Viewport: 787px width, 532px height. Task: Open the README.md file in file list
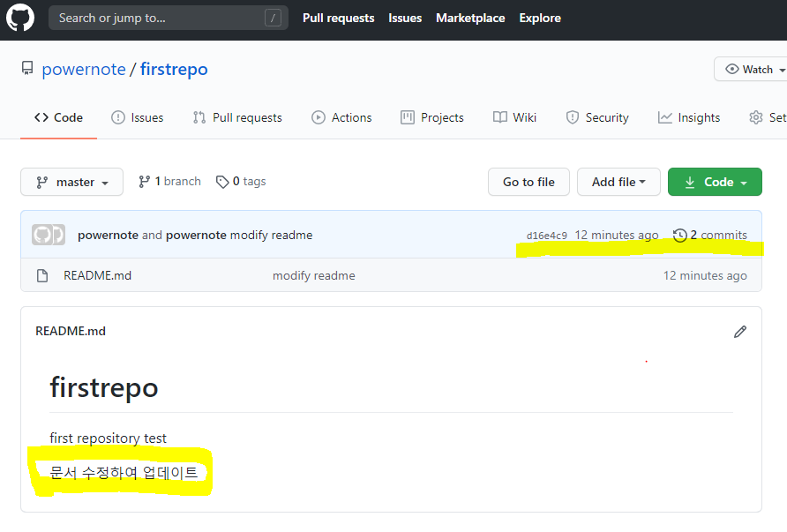97,275
